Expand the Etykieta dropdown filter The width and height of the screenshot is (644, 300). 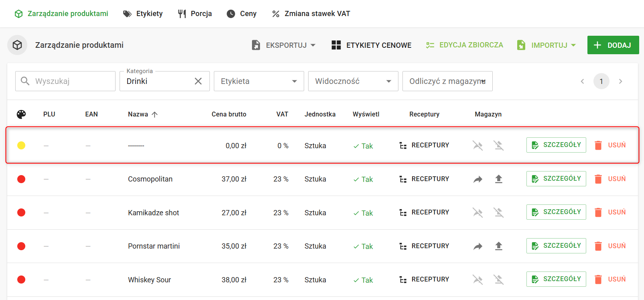259,81
